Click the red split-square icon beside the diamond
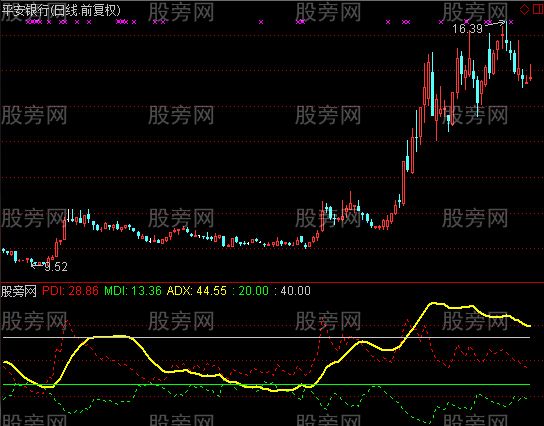Screen dimensions: 544x426 (x=538, y=9)
